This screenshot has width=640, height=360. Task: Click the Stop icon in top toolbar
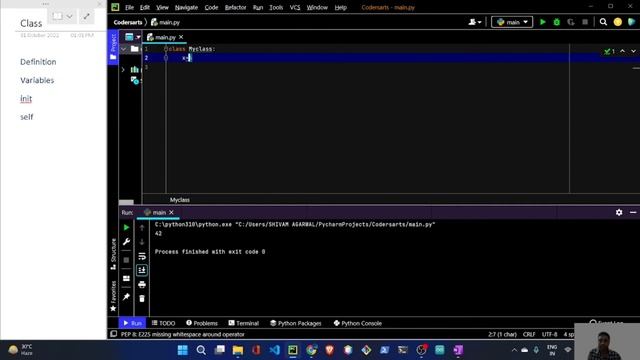click(585, 22)
